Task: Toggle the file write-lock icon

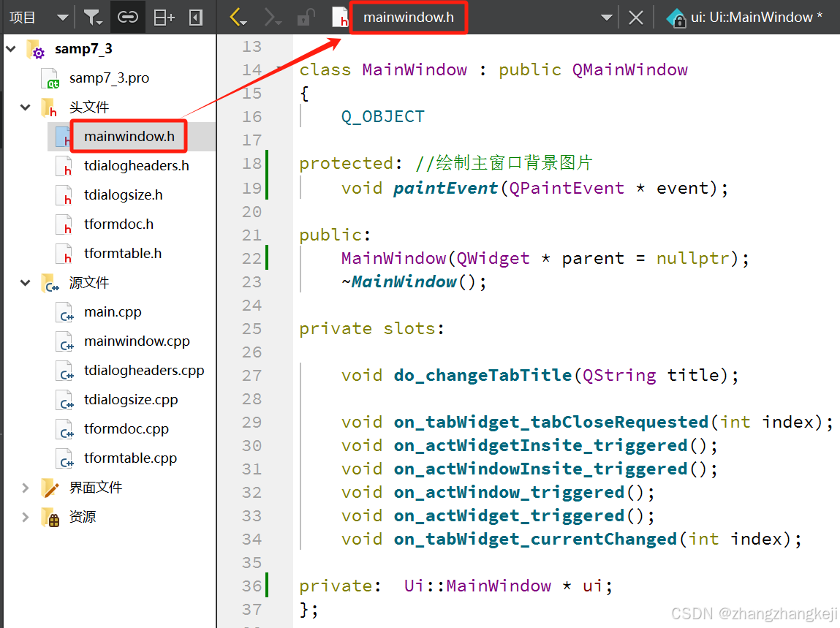Action: click(x=306, y=18)
